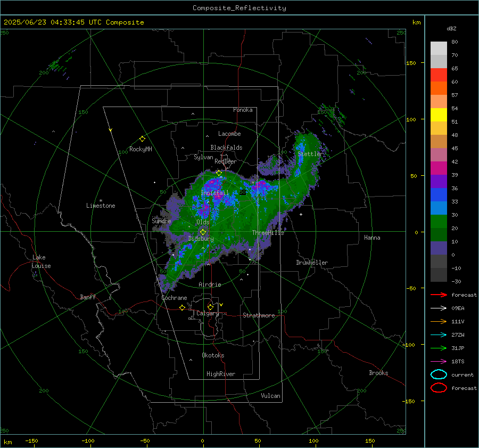The width and height of the screenshot is (479, 448).
Task: Select the Drumheller city label
Action: [x=312, y=263]
